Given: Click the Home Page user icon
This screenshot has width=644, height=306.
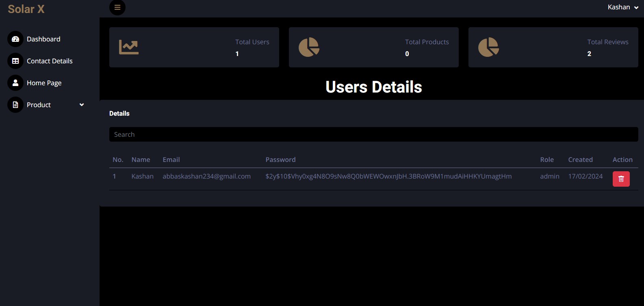Looking at the screenshot, I should (x=15, y=83).
